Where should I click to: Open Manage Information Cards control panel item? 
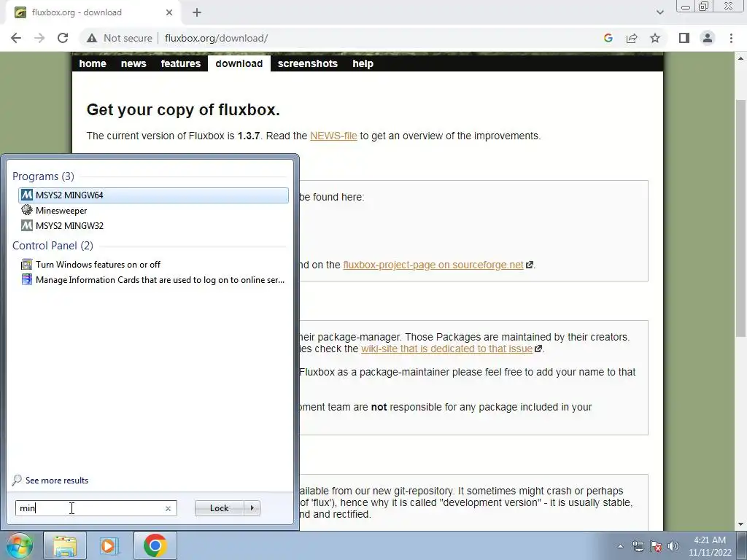click(x=153, y=279)
